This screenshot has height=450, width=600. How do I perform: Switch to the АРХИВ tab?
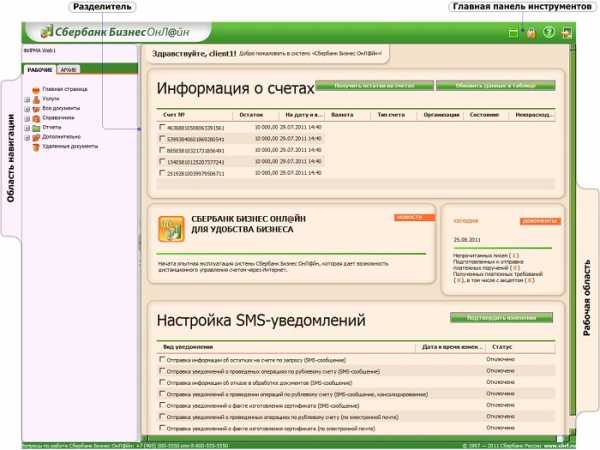pos(67,70)
